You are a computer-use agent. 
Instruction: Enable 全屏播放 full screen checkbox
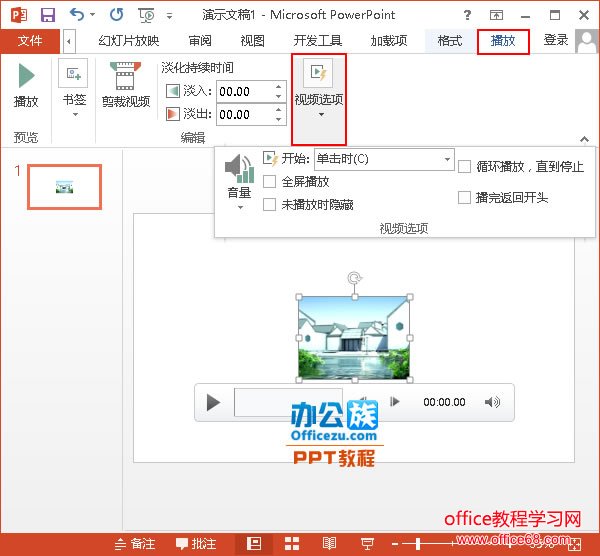269,182
